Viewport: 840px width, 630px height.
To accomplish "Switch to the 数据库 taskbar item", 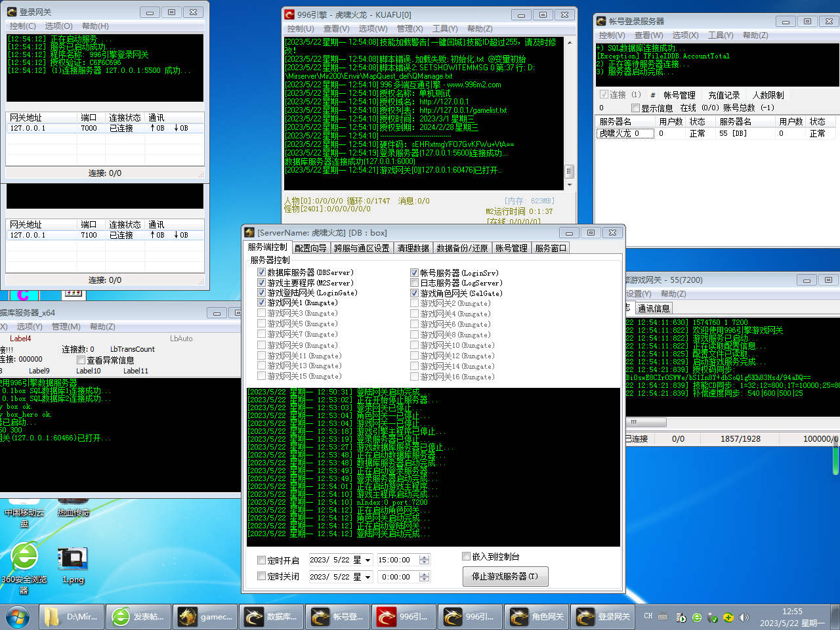I will coord(271,617).
